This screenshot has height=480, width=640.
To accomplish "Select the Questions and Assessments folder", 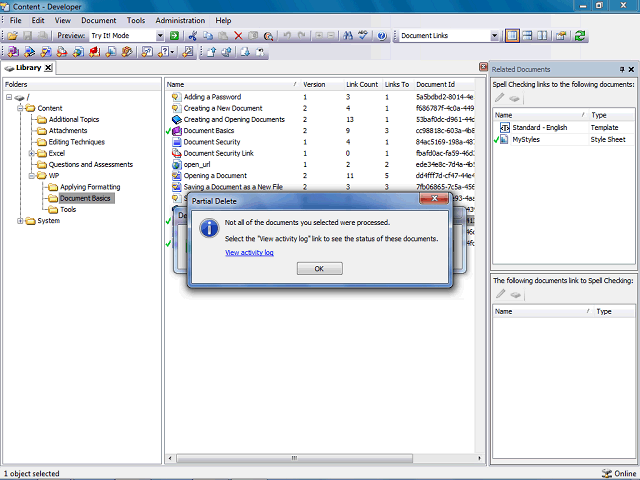I will 91,164.
